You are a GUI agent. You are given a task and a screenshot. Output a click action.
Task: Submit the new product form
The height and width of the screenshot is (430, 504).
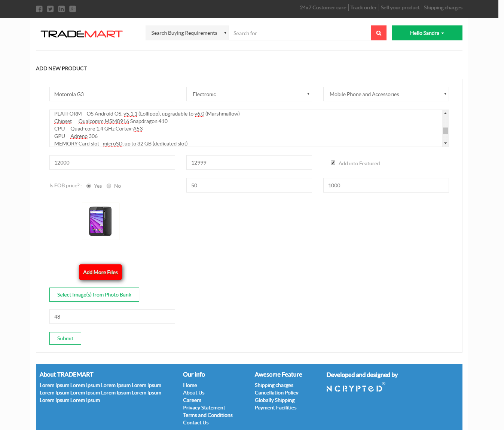coord(65,338)
